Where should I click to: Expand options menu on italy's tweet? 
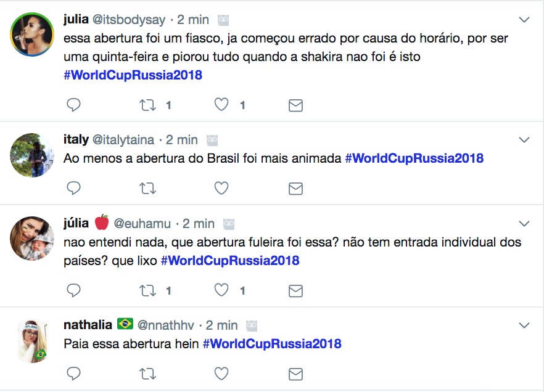tap(524, 140)
